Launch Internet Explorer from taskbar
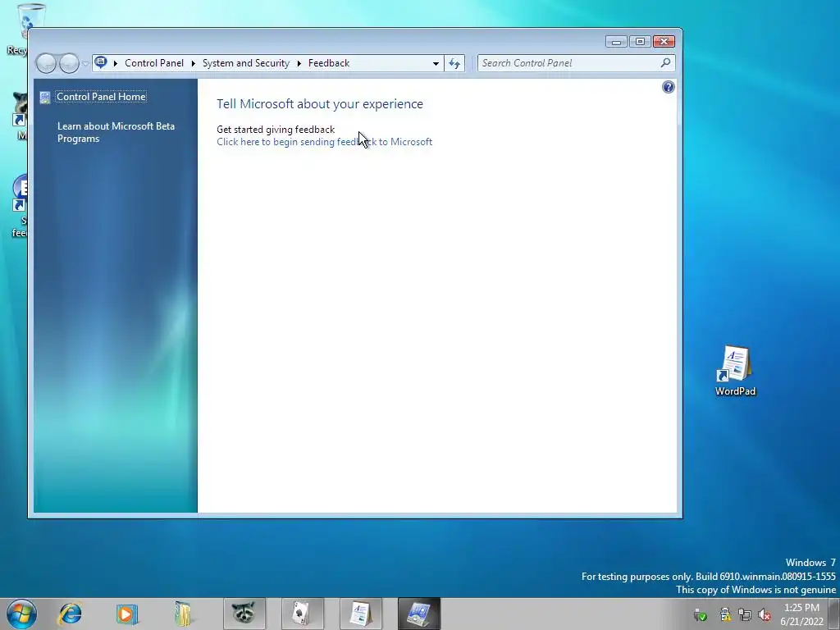840x630 pixels. pyautogui.click(x=71, y=614)
